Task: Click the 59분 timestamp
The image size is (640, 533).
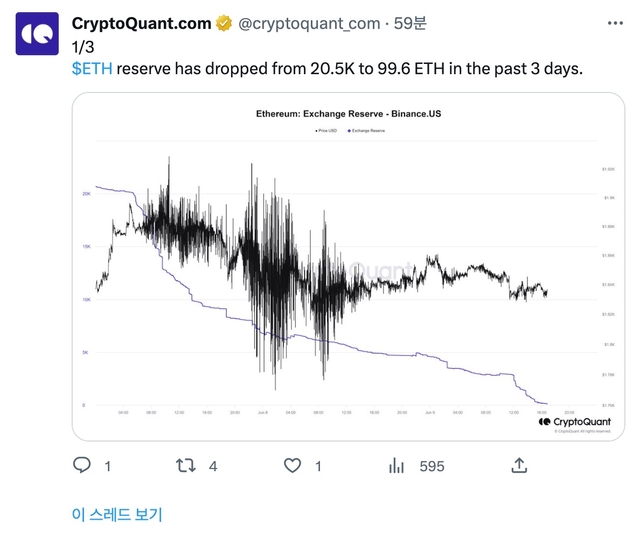Action: click(x=410, y=23)
